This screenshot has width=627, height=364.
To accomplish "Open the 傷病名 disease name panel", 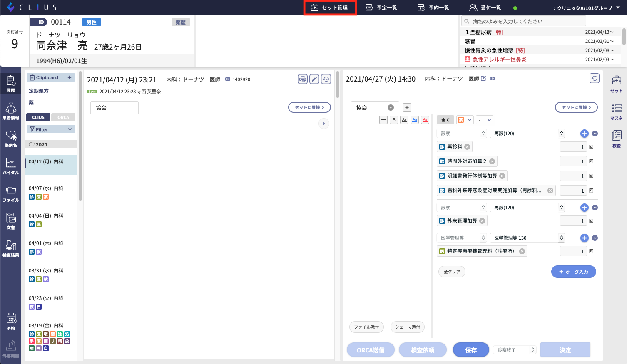I will pos(11,139).
